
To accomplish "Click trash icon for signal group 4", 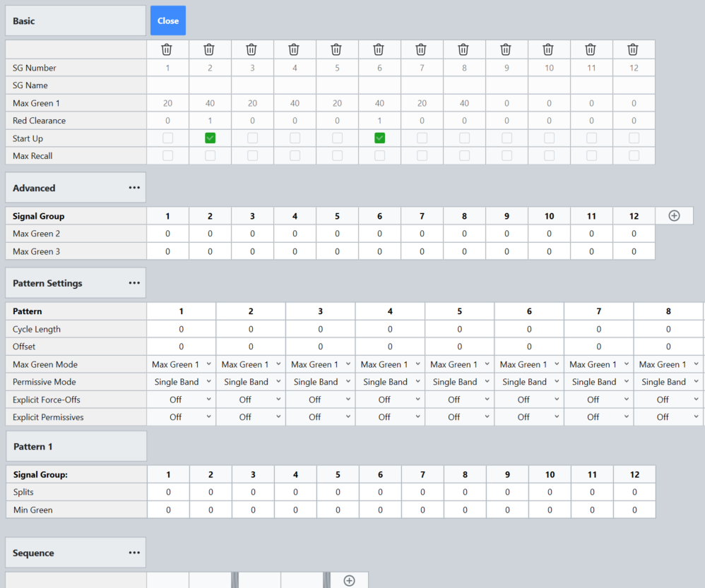I will (x=294, y=49).
